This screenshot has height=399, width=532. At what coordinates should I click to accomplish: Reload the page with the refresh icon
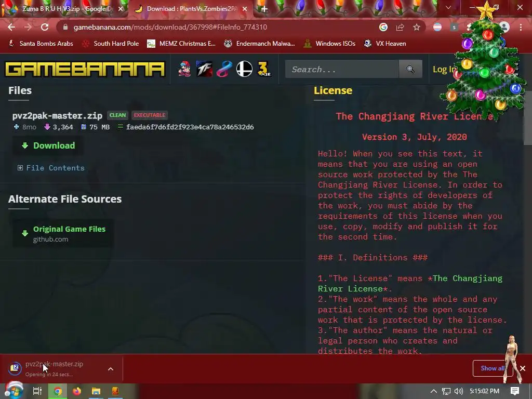(45, 27)
